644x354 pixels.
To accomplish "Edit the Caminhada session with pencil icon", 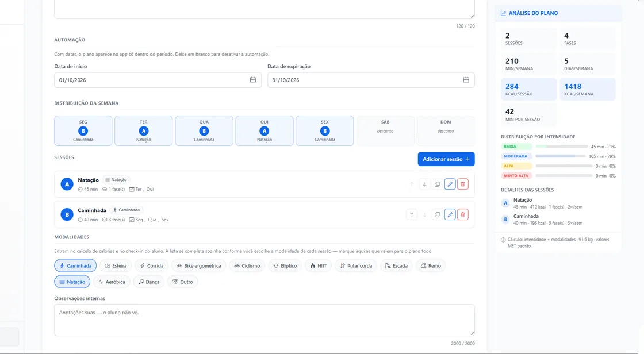I will tap(450, 214).
